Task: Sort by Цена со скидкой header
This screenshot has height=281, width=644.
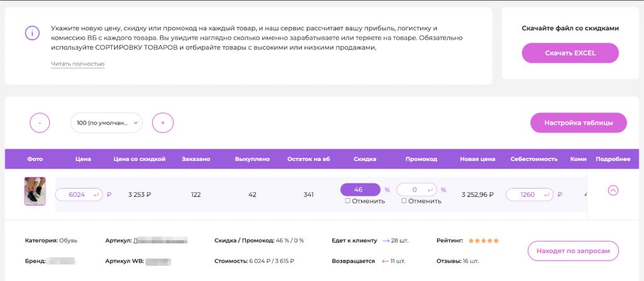Action: coord(139,159)
